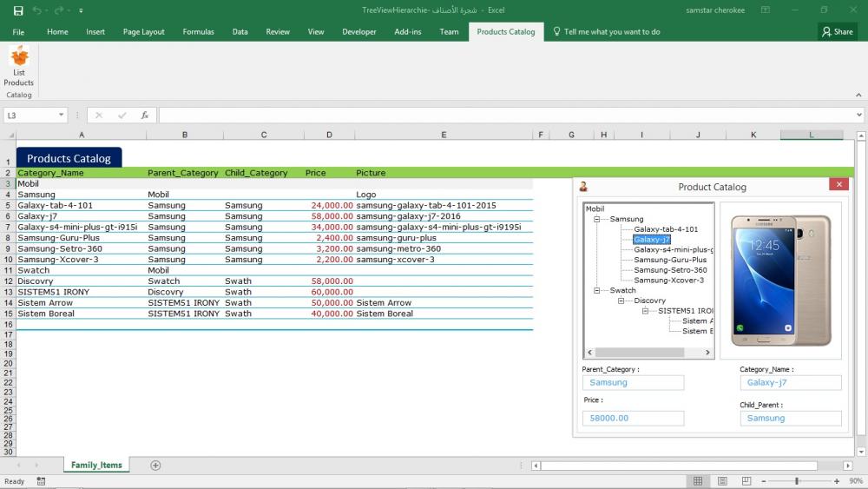This screenshot has height=489, width=868.
Task: Switch to Normal view icon
Action: [698, 481]
